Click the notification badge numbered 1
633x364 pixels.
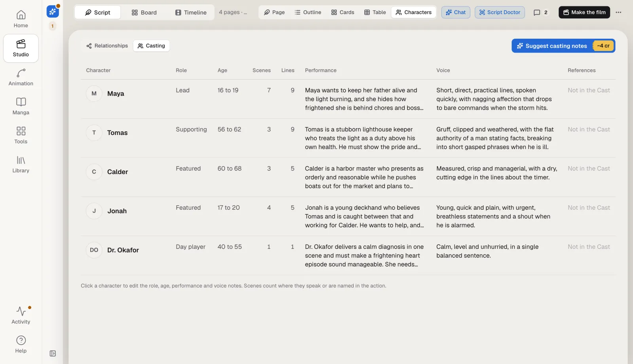(x=52, y=26)
